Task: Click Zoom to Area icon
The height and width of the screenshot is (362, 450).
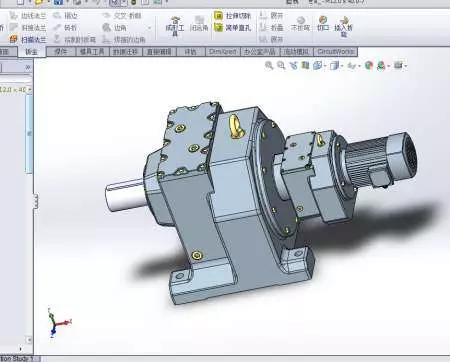Action: click(281, 65)
